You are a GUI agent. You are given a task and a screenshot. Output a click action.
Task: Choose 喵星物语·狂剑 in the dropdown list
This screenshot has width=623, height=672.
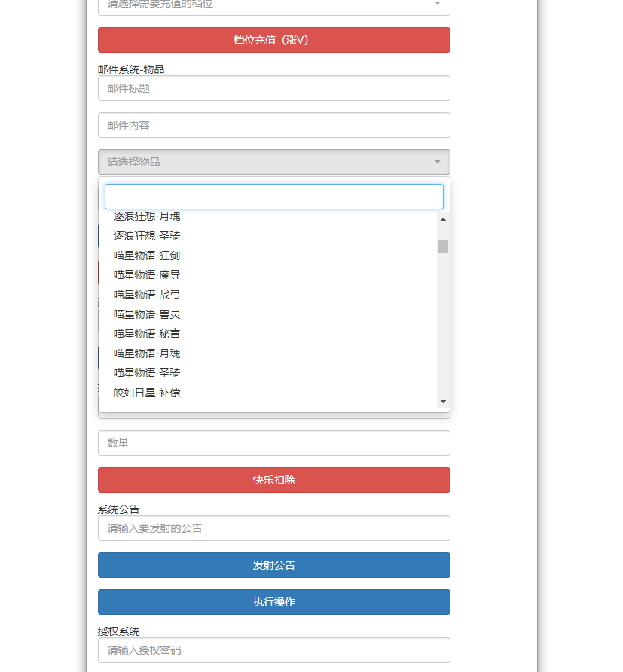tap(147, 255)
